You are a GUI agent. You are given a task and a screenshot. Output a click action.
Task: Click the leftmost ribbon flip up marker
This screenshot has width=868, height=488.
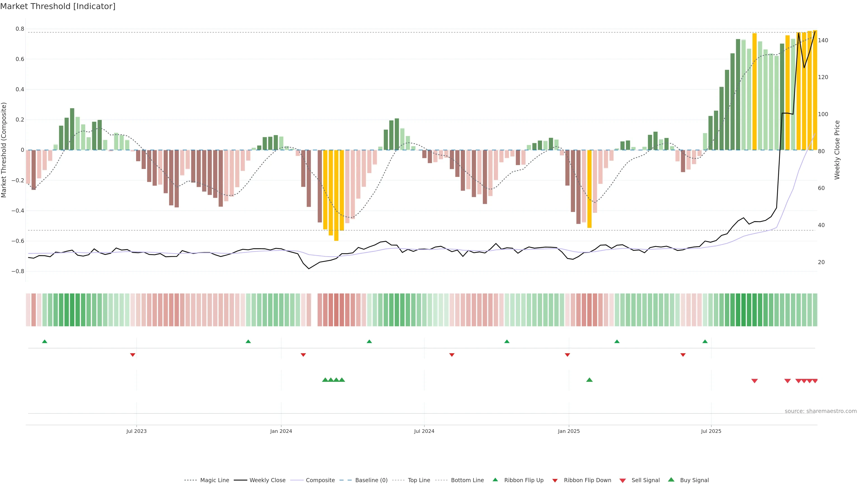tap(45, 342)
